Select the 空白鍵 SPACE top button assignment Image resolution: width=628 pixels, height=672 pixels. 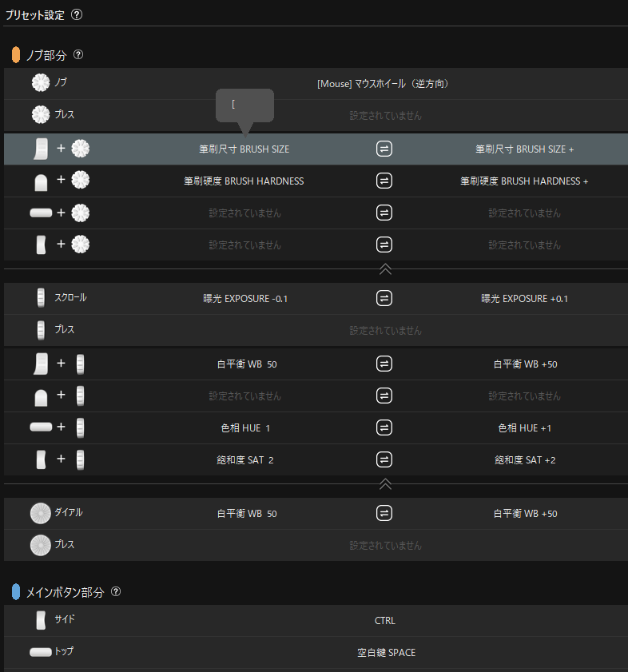tap(385, 653)
